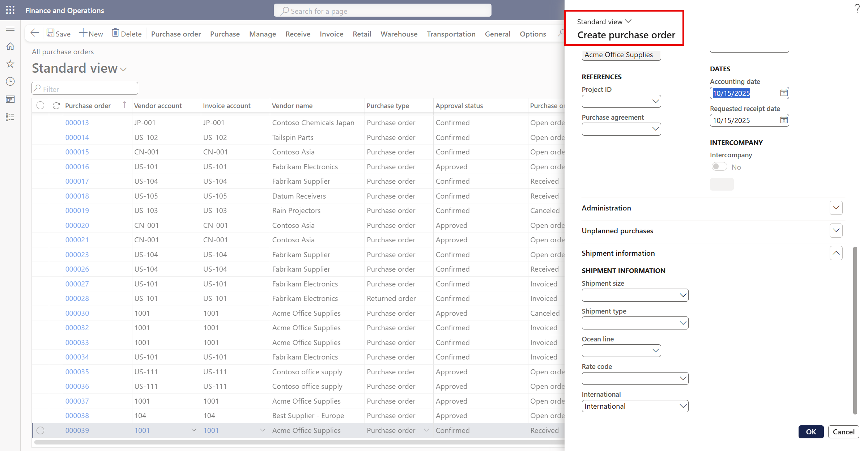Open Workspaces icon in sidebar
868x451 pixels.
click(x=10, y=99)
